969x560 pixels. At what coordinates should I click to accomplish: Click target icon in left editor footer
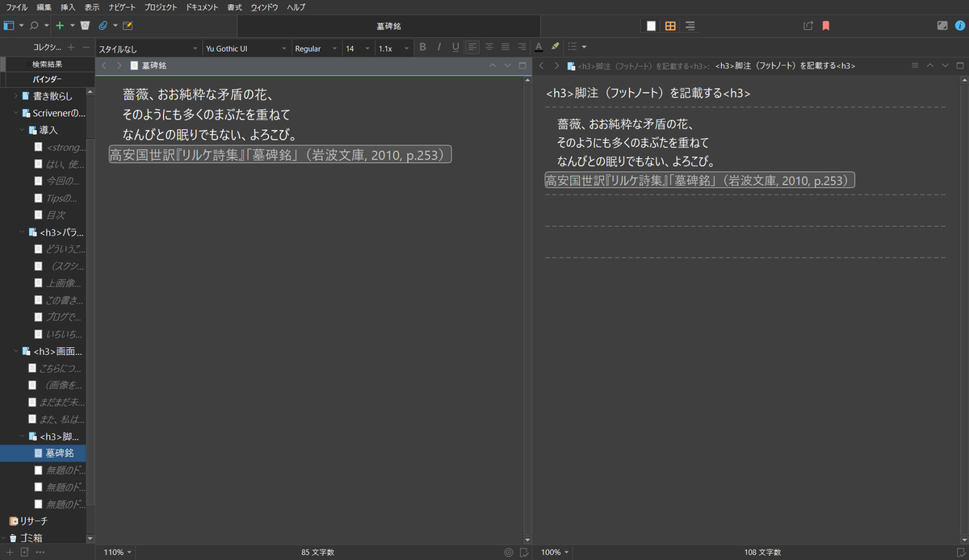(x=508, y=553)
